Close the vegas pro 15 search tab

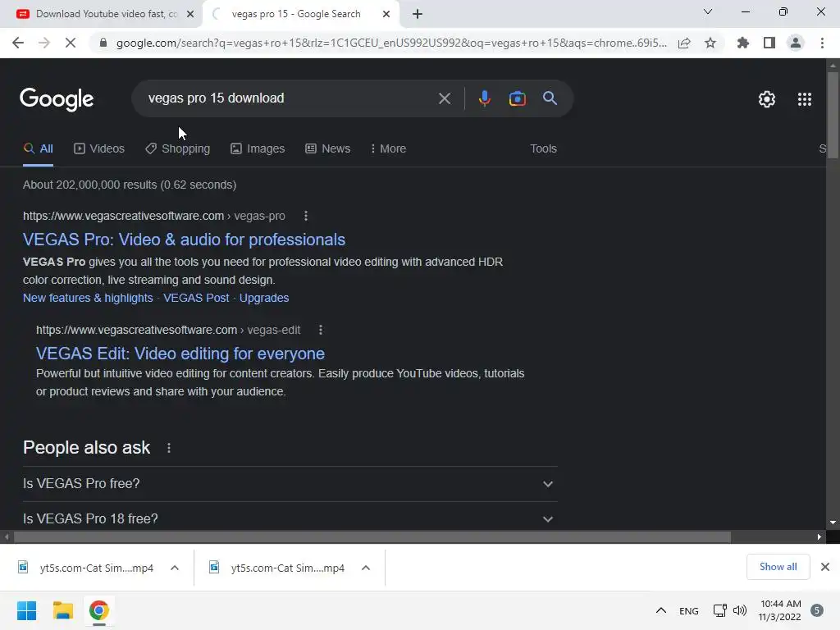(x=386, y=14)
